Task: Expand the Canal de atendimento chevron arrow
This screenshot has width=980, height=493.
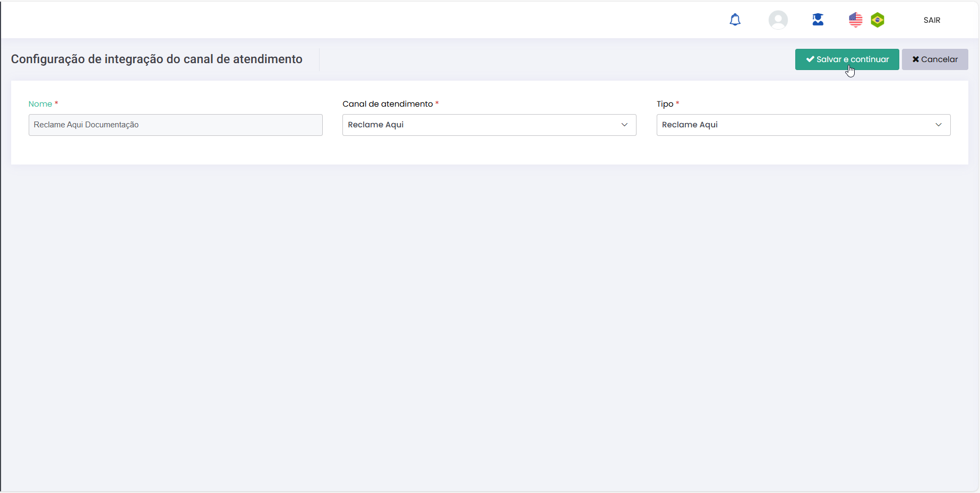Action: (x=624, y=125)
